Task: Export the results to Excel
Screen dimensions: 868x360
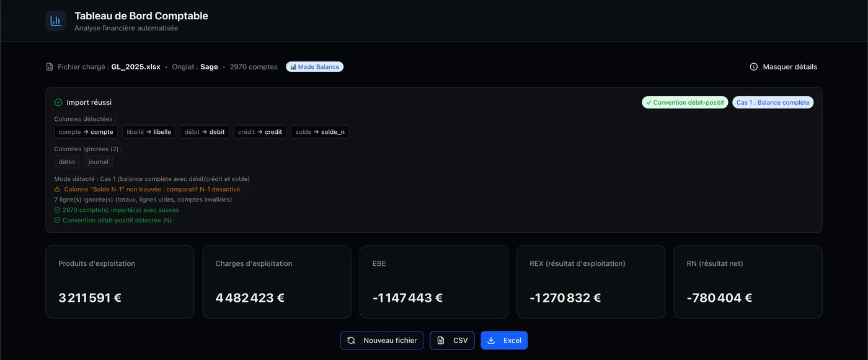Action: pyautogui.click(x=504, y=340)
